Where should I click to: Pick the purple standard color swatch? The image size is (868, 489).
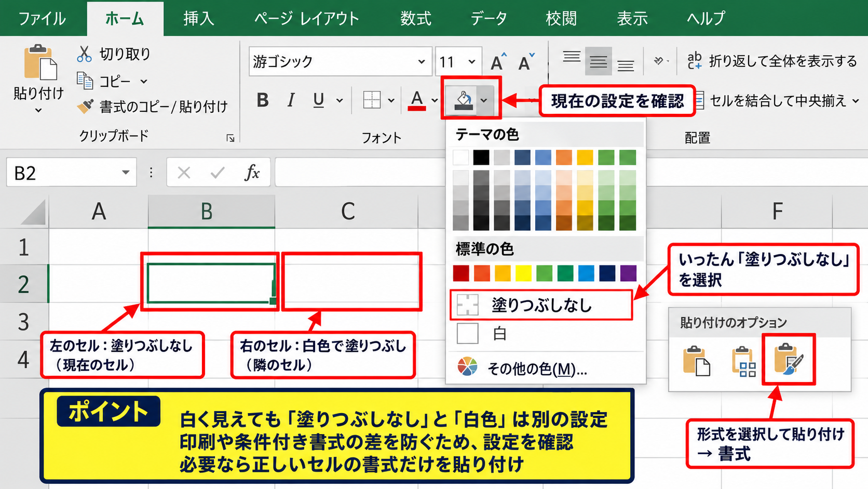point(628,273)
